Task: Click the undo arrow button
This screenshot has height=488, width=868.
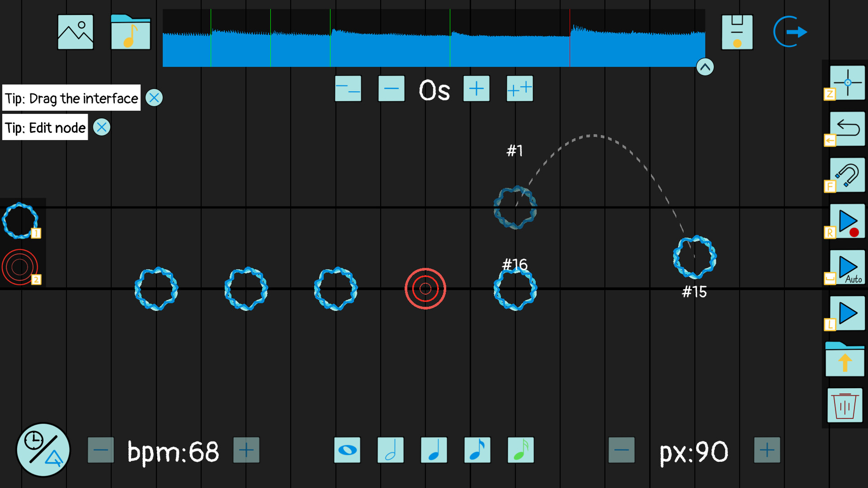Action: (x=847, y=129)
